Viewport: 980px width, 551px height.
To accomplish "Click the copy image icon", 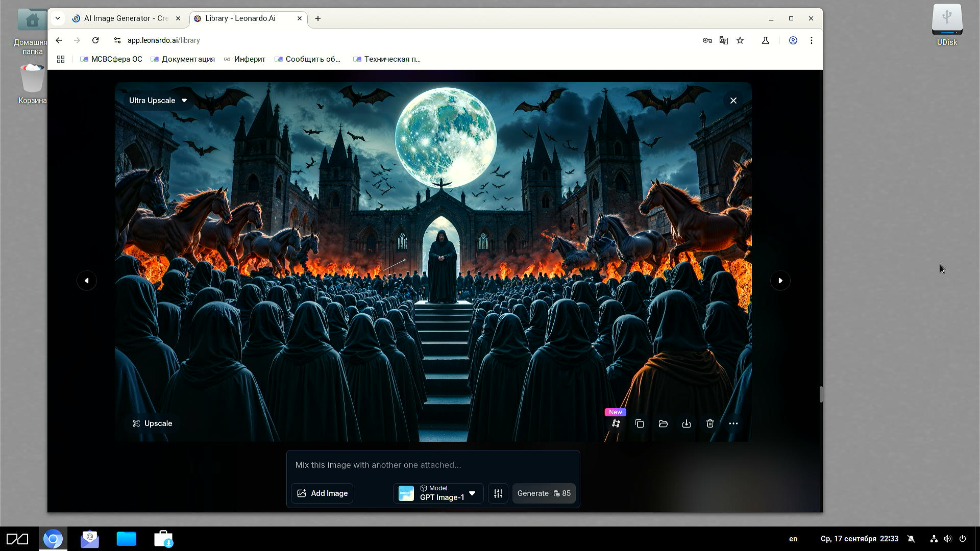I will click(x=640, y=423).
